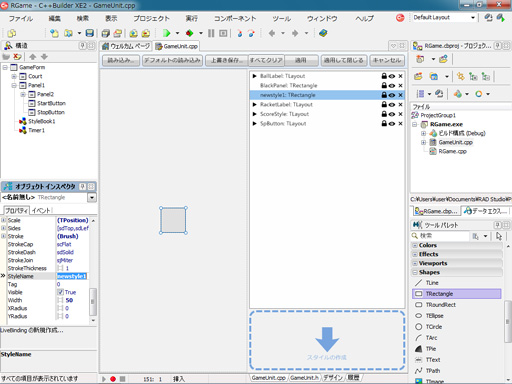Select StyleBook1 in Structure tree
512x384 pixels.
(x=42, y=121)
